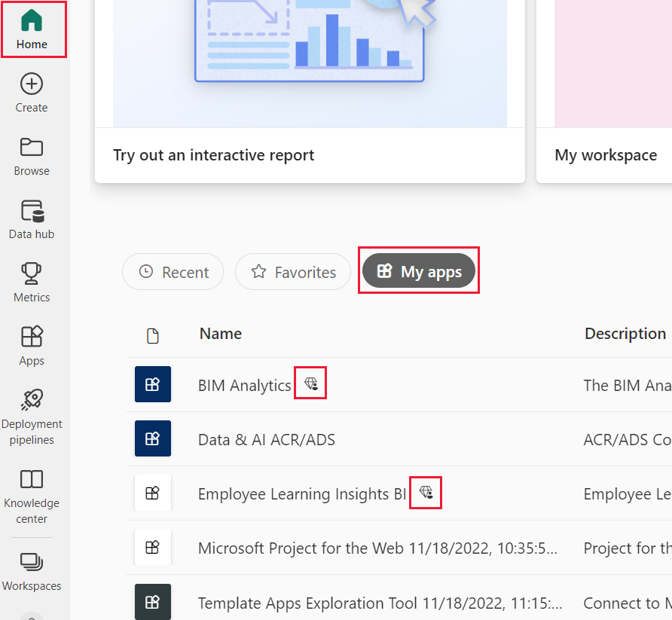Open Metrics trophy icon

[x=32, y=273]
